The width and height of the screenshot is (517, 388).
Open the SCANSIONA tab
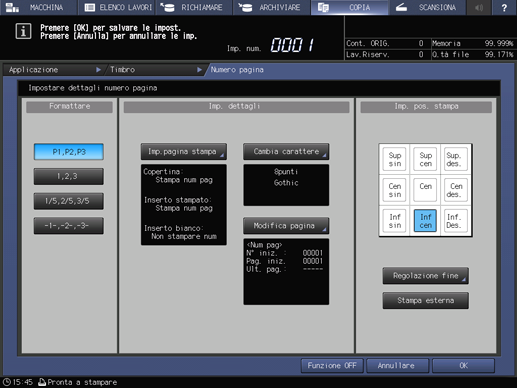(427, 7)
